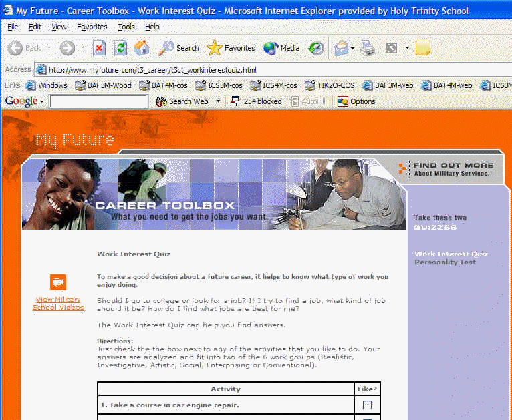Expand the Search Web dropdown arrow
Image resolution: width=512 pixels, height=420 pixels.
coord(218,101)
